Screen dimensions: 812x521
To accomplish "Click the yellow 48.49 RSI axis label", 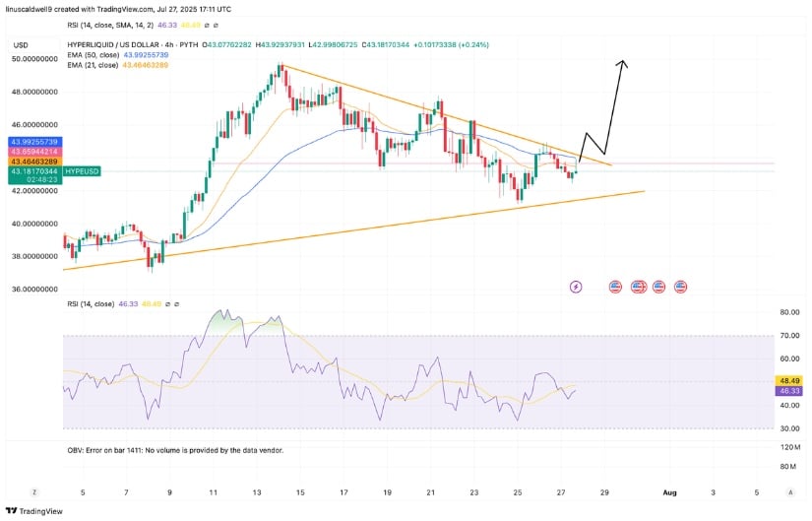I will (x=788, y=381).
